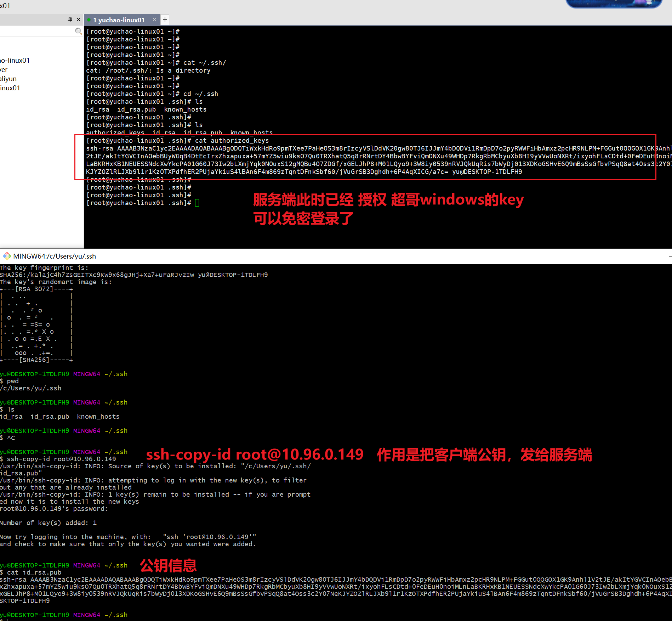The image size is (672, 621).
Task: Select the sidebar session below aliyun
Action: coord(10,88)
